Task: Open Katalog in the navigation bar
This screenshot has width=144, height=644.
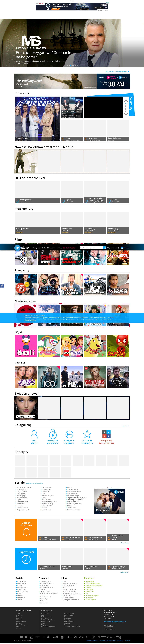Action: click(34, 248)
